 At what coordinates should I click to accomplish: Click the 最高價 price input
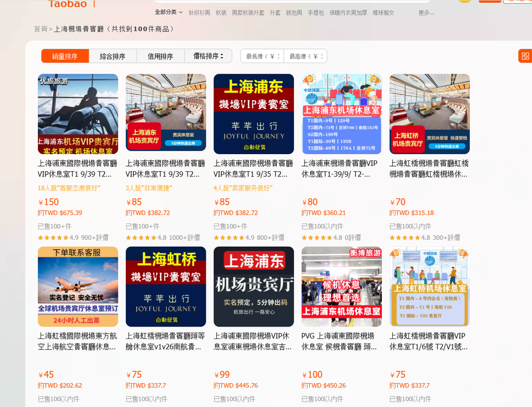point(305,56)
